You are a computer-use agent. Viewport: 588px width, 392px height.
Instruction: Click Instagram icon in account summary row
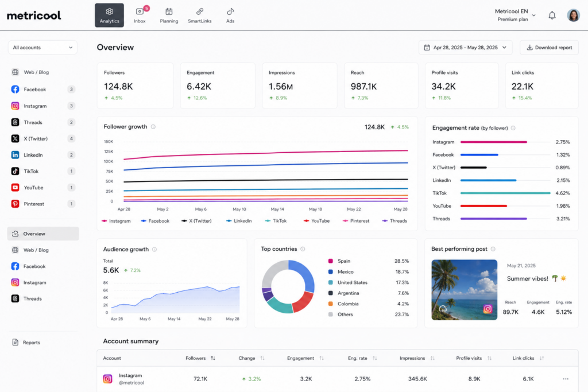click(x=107, y=379)
